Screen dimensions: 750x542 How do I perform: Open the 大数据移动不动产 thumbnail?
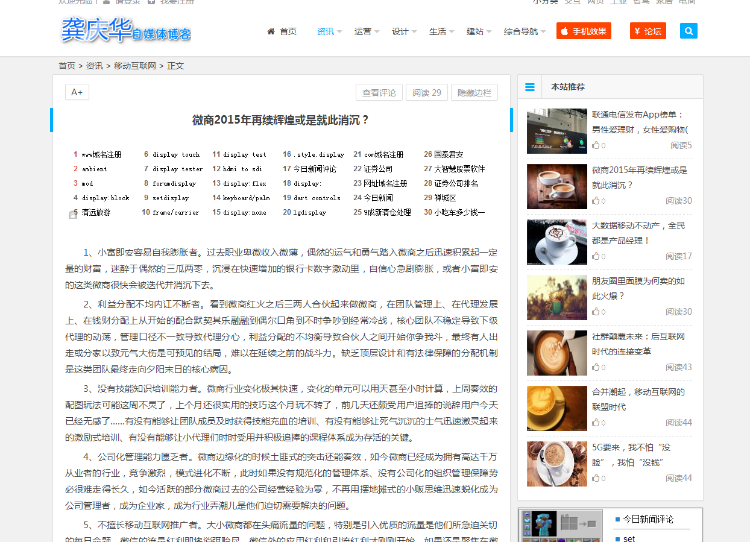pos(557,242)
